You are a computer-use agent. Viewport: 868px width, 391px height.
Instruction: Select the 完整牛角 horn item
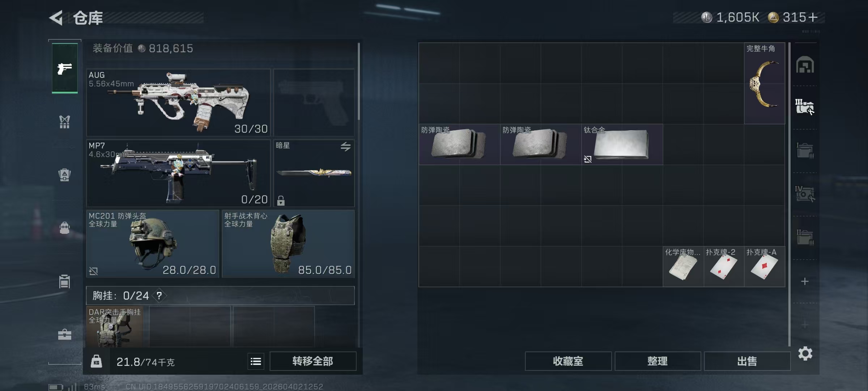pyautogui.click(x=765, y=84)
